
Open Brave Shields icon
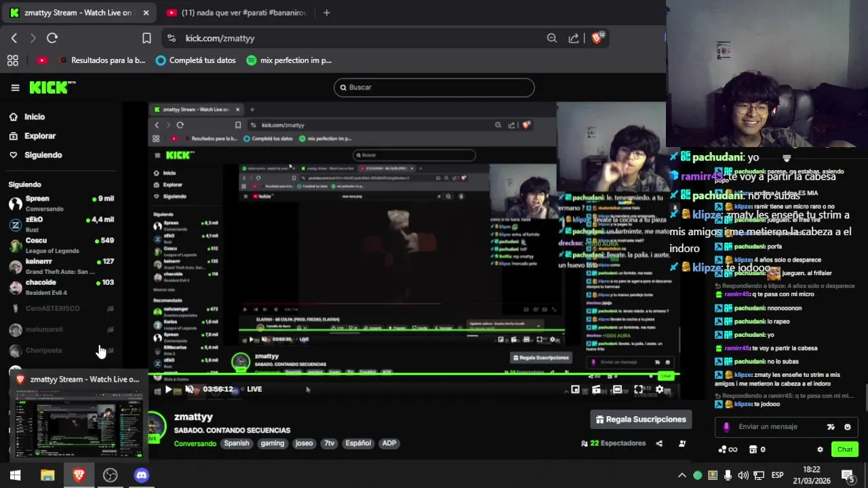coord(597,39)
